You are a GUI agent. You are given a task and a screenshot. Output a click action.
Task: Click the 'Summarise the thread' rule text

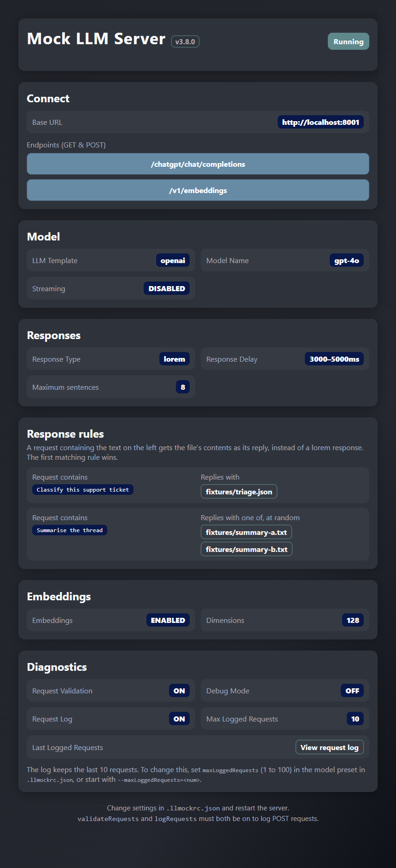coord(70,530)
